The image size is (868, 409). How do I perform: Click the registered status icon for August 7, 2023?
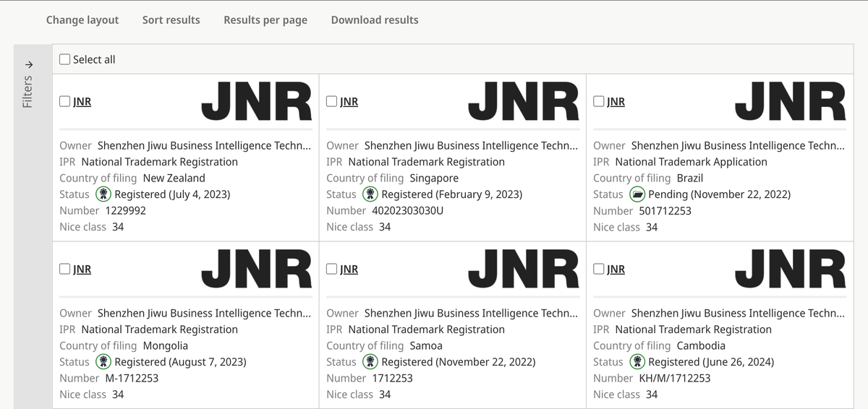click(103, 361)
